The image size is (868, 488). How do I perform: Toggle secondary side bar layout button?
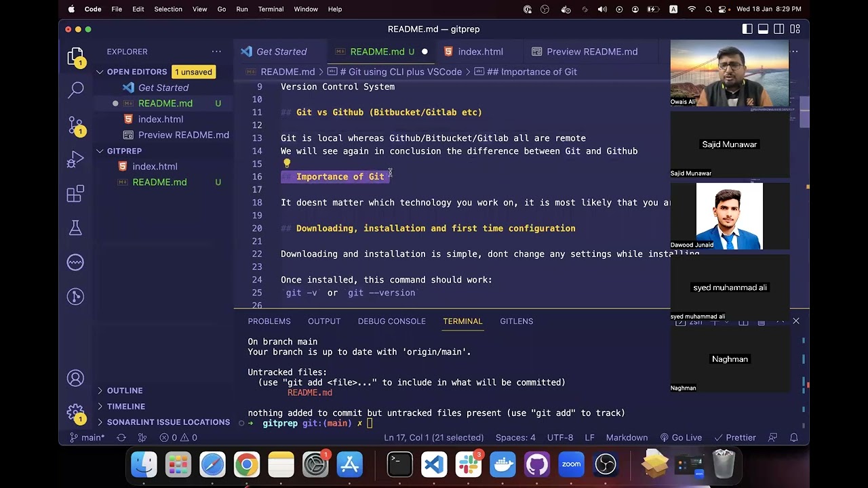tap(779, 29)
